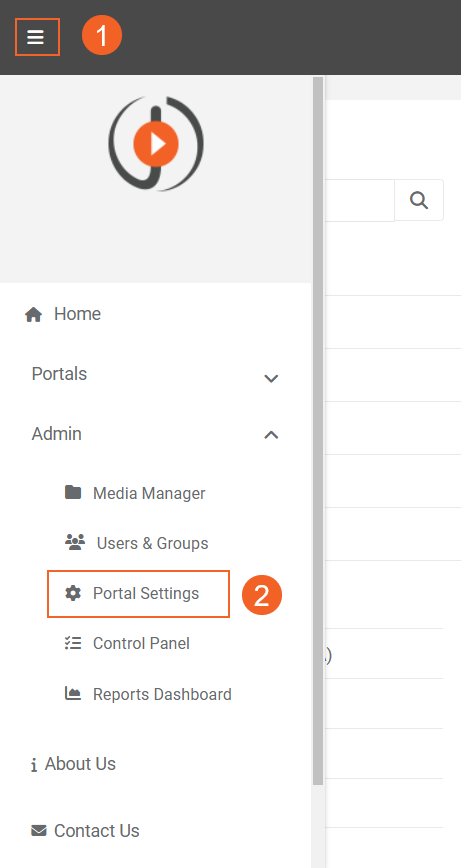
Task: Click the Reports Dashboard chart icon
Action: tap(73, 693)
